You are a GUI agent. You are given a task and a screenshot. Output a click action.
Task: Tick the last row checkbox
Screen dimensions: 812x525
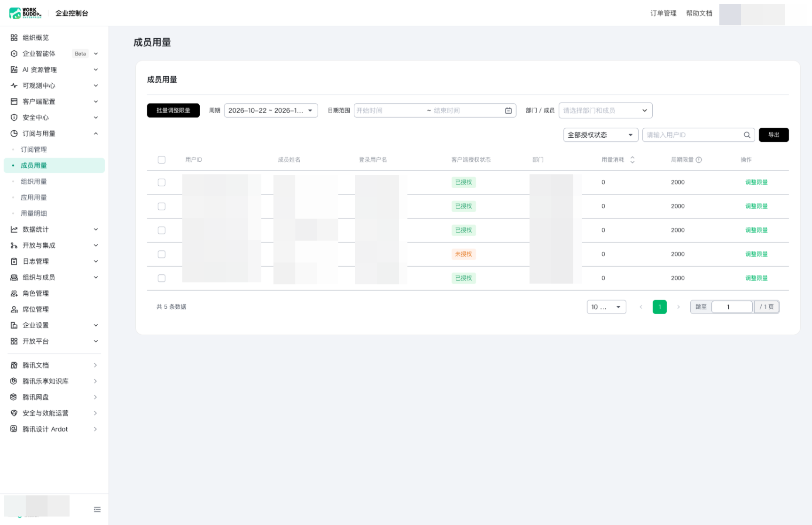click(x=162, y=278)
